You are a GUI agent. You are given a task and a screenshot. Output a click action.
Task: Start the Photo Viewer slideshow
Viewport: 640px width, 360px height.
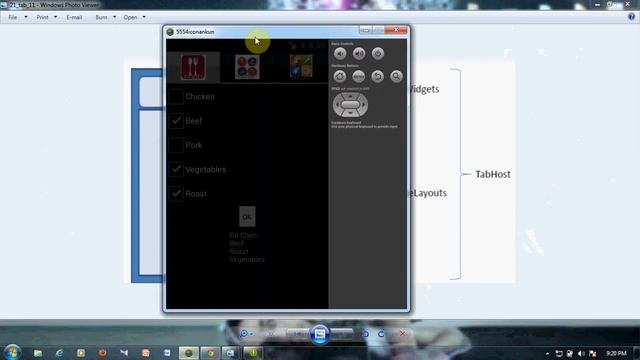(x=320, y=334)
